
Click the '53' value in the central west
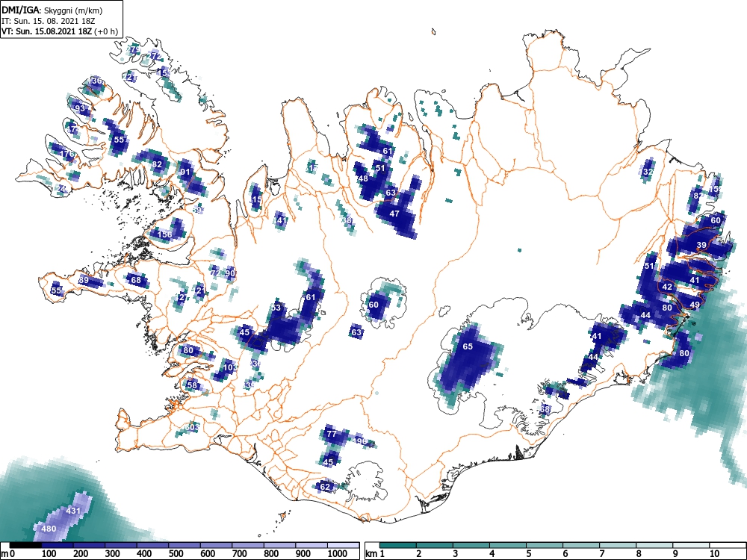point(276,308)
